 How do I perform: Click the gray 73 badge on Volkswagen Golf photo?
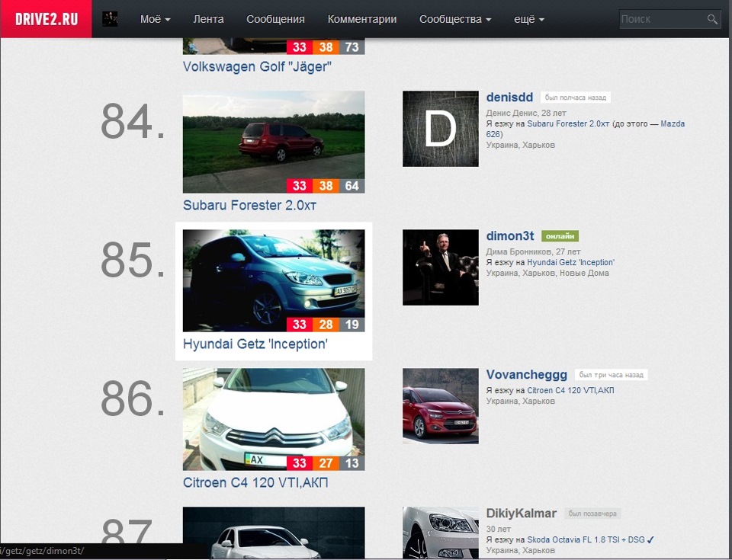[x=352, y=47]
